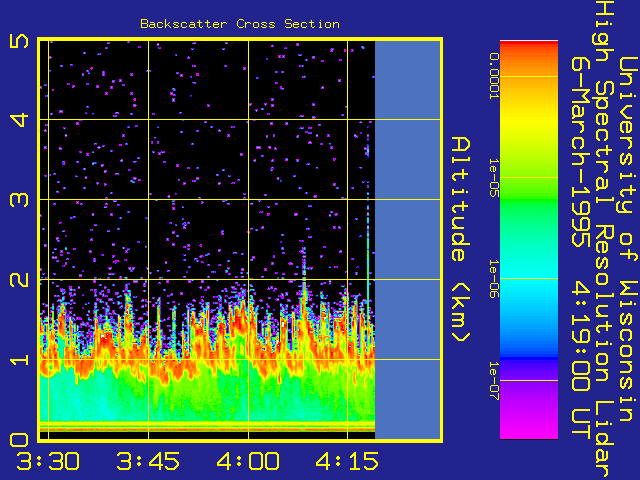640x480 pixels.
Task: Click the 'Altitude (km)' axis title
Action: point(461,239)
